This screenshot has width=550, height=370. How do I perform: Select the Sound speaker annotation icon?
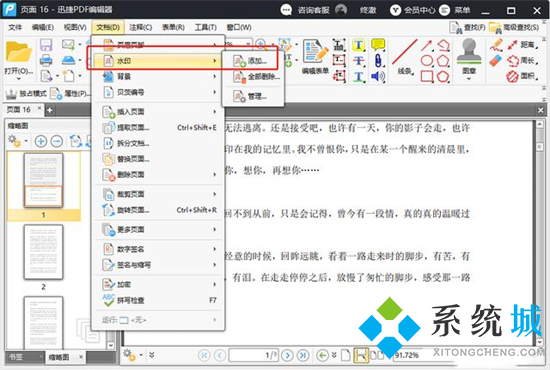click(378, 76)
